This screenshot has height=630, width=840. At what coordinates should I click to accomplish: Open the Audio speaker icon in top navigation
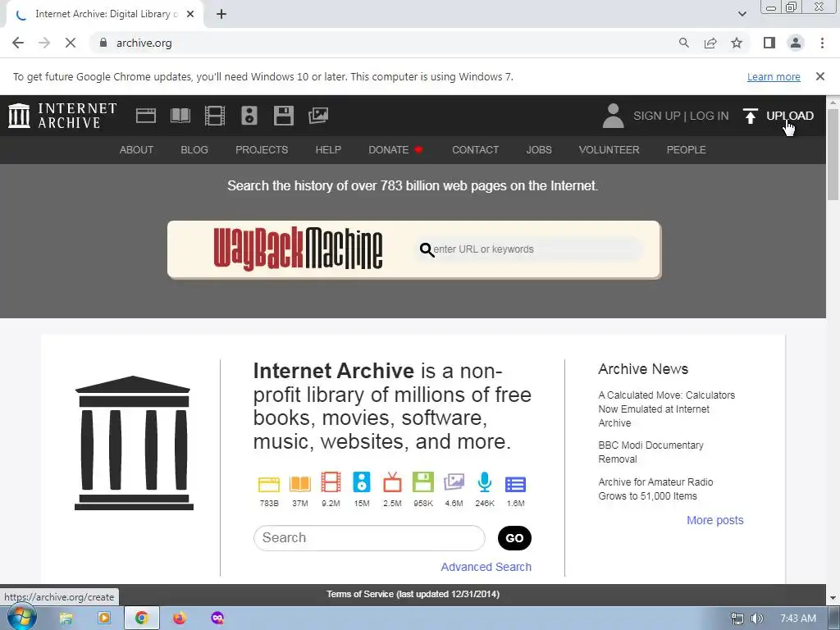pyautogui.click(x=249, y=116)
